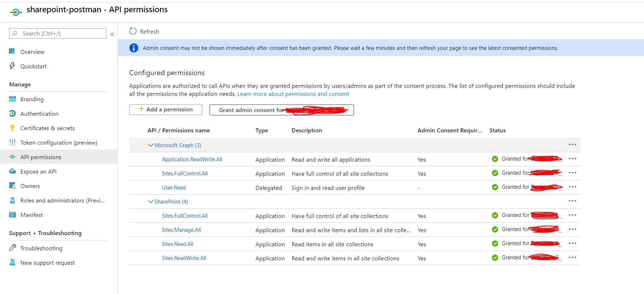Open the Overview menu item
Viewport: 644px width, 294px height.
(x=32, y=52)
